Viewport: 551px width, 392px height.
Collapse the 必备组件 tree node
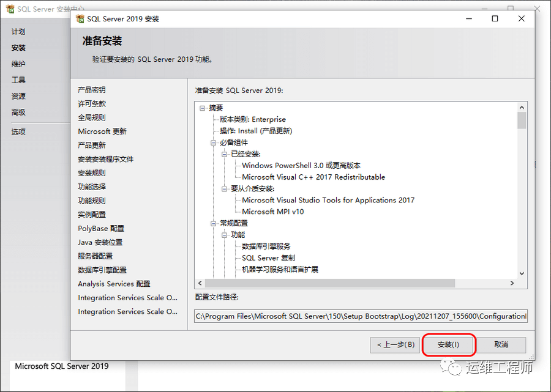[x=213, y=143]
